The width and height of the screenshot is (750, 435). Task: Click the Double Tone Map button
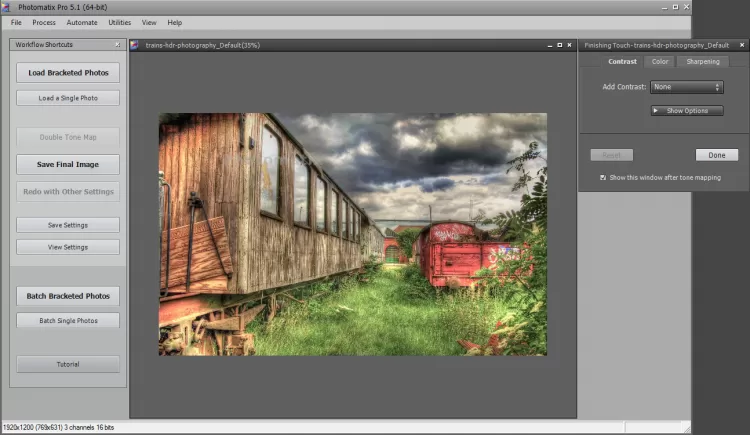pos(68,137)
